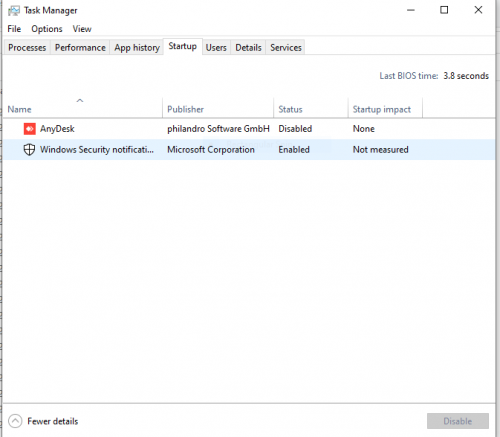
Task: Switch to the Processes tab
Action: (27, 48)
